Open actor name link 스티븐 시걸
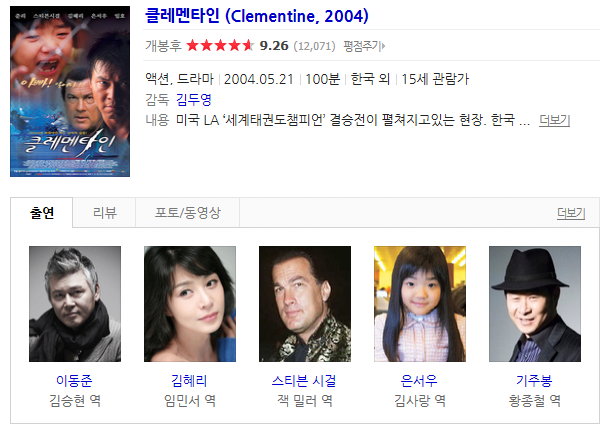The width and height of the screenshot is (609, 433). click(304, 381)
